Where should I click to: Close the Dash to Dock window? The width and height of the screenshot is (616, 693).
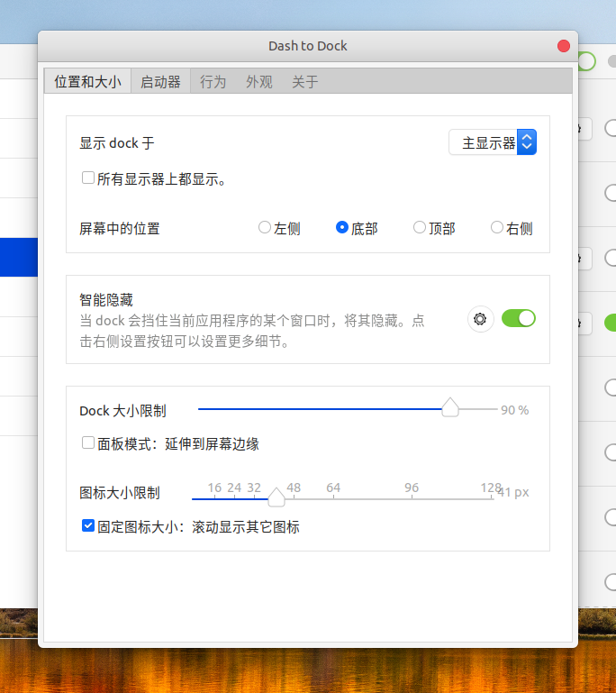point(564,46)
